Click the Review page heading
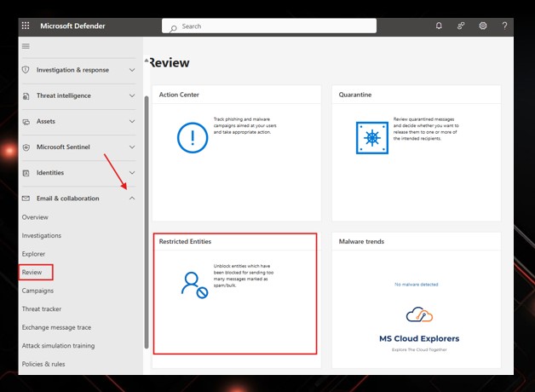This screenshot has height=392, width=535. coord(170,63)
